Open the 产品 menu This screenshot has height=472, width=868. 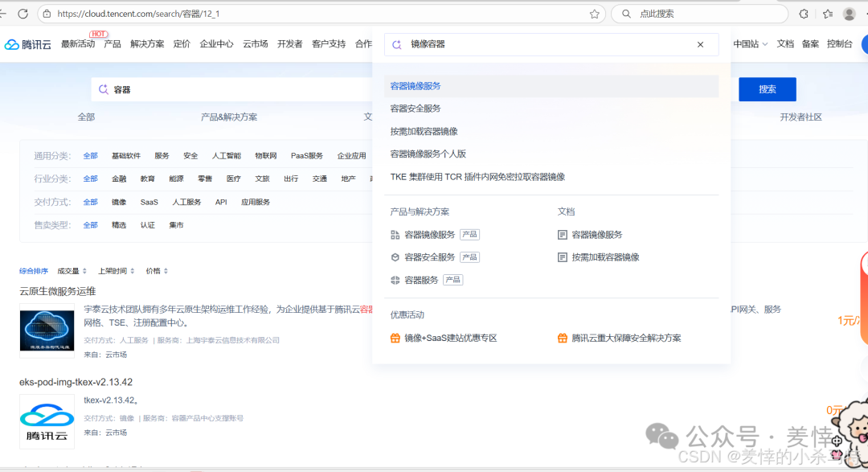click(113, 44)
